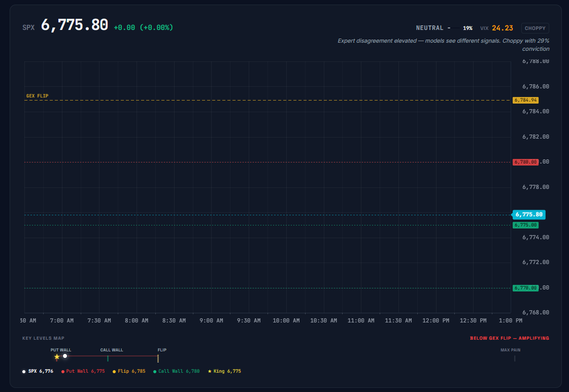Select the NEUTRAL sentiment indicator
569x392 pixels.
pyautogui.click(x=430, y=28)
